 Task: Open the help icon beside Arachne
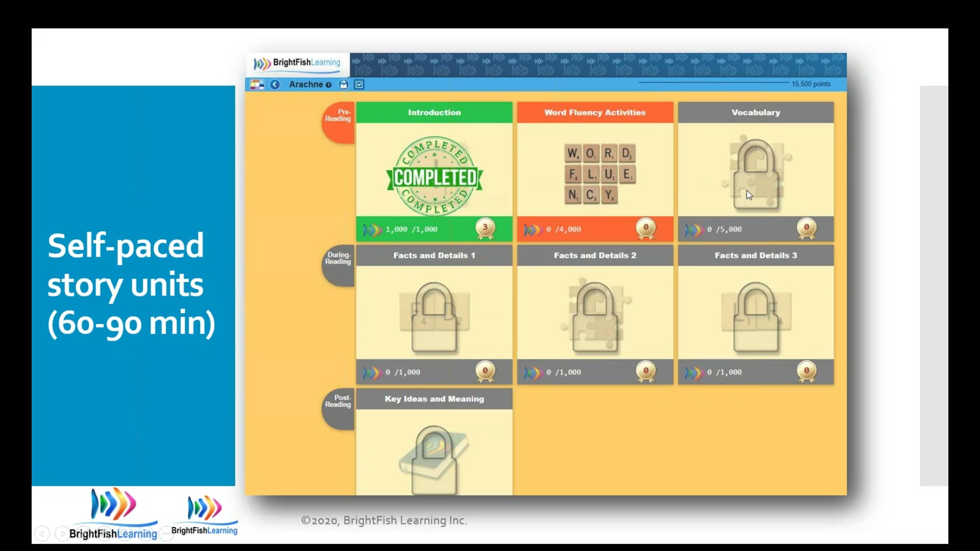329,85
